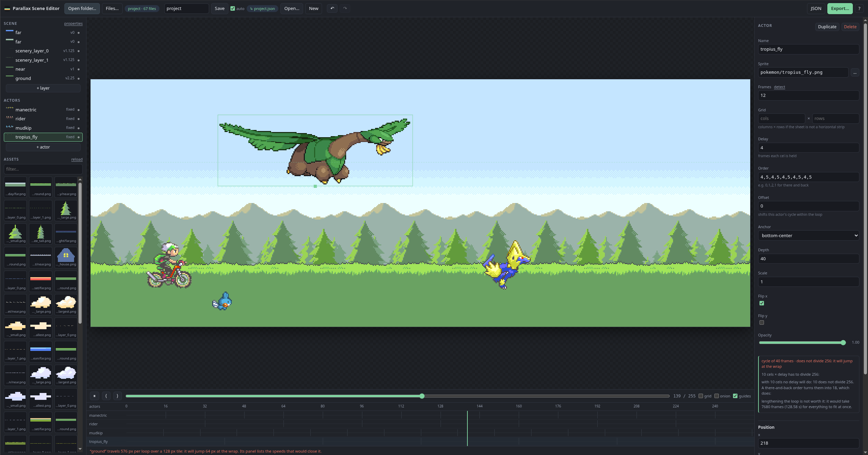Viewport: 868px width, 455px height.
Task: Disable the auto save checkbox
Action: 233,9
